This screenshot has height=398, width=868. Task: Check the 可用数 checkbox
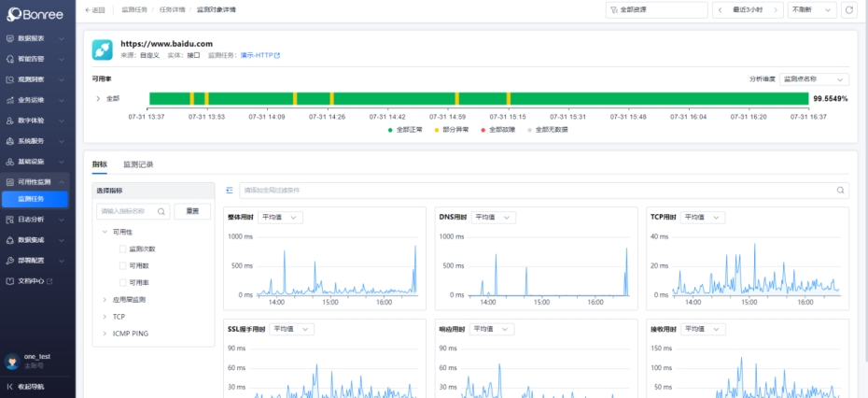tap(122, 266)
